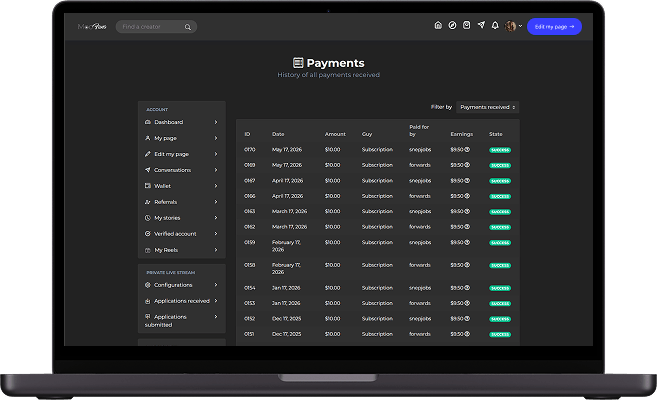Click snepjobs payer in April 17 row

click(x=420, y=181)
